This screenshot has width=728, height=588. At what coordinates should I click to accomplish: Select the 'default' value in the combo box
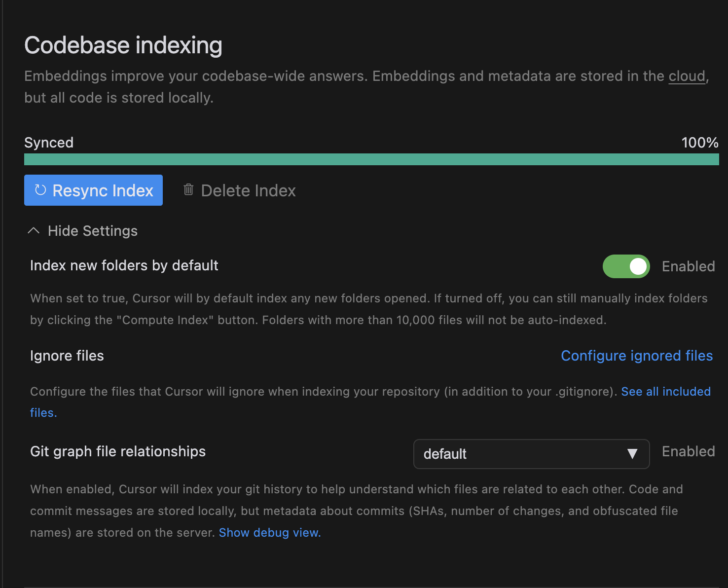(445, 454)
